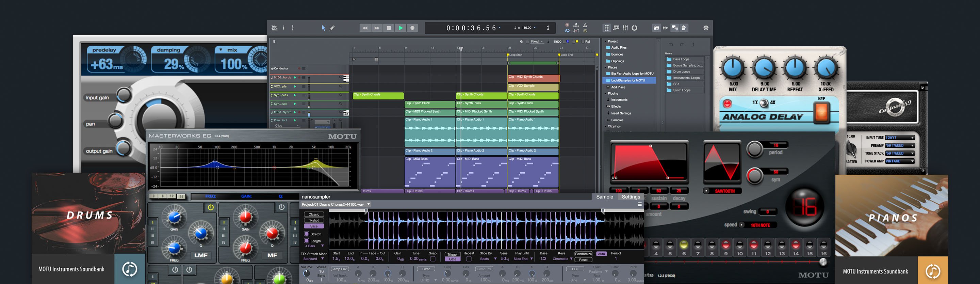The height and width of the screenshot is (284, 980).
Task: Select the Pencil tool in the toolbar
Action: 332,28
